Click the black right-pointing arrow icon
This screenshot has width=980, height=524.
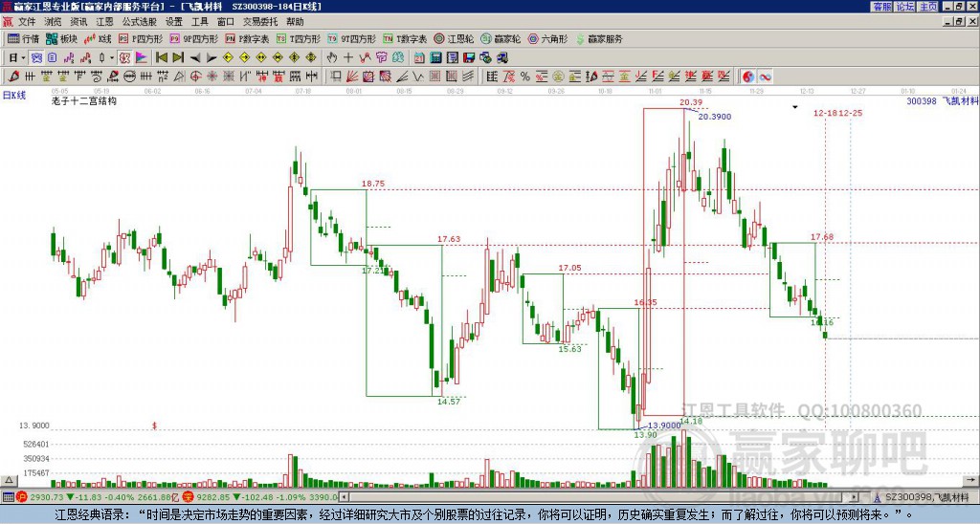tap(212, 58)
